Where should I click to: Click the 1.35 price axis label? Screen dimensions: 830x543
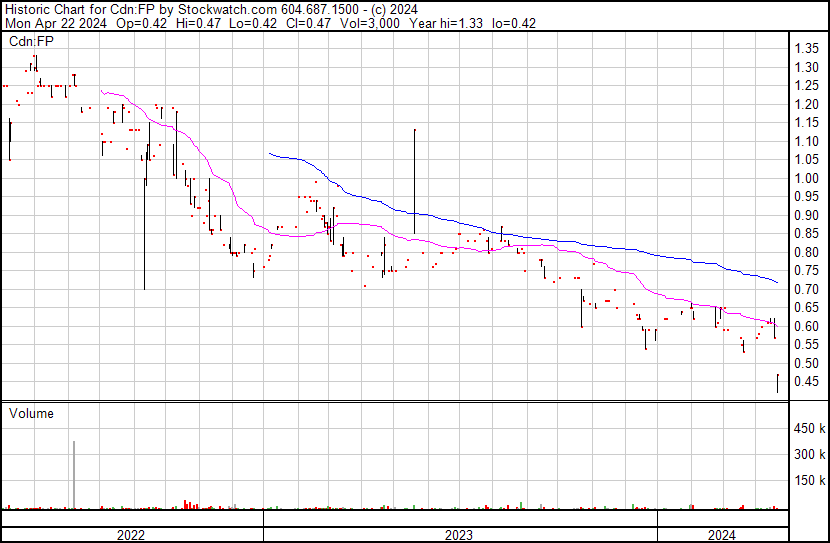pos(806,49)
